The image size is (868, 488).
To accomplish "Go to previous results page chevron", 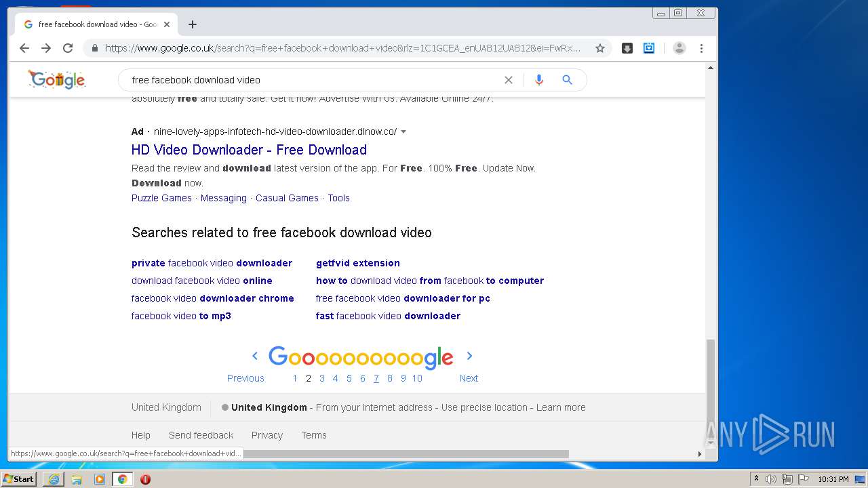I will (255, 356).
